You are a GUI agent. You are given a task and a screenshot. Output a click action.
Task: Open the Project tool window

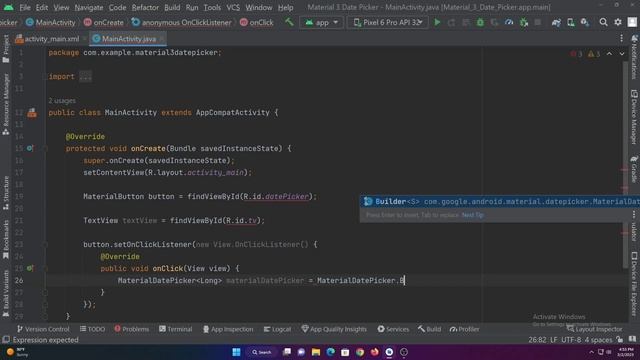coord(6,49)
